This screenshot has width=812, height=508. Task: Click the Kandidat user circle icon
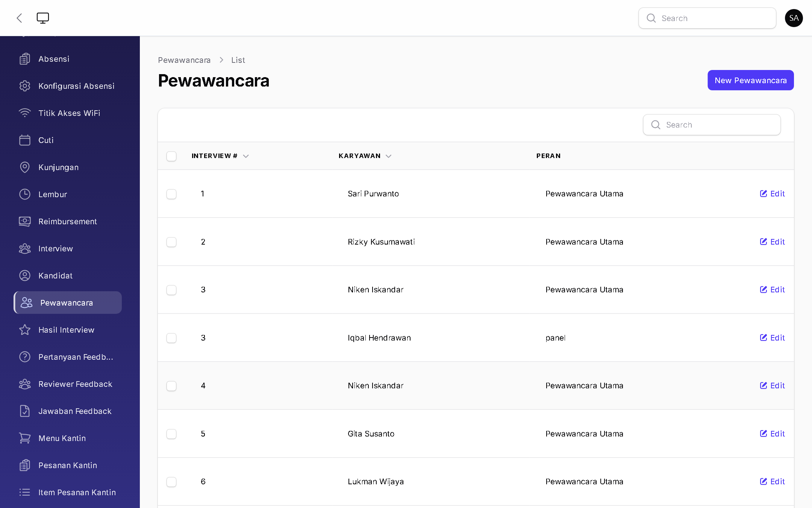[x=25, y=276]
